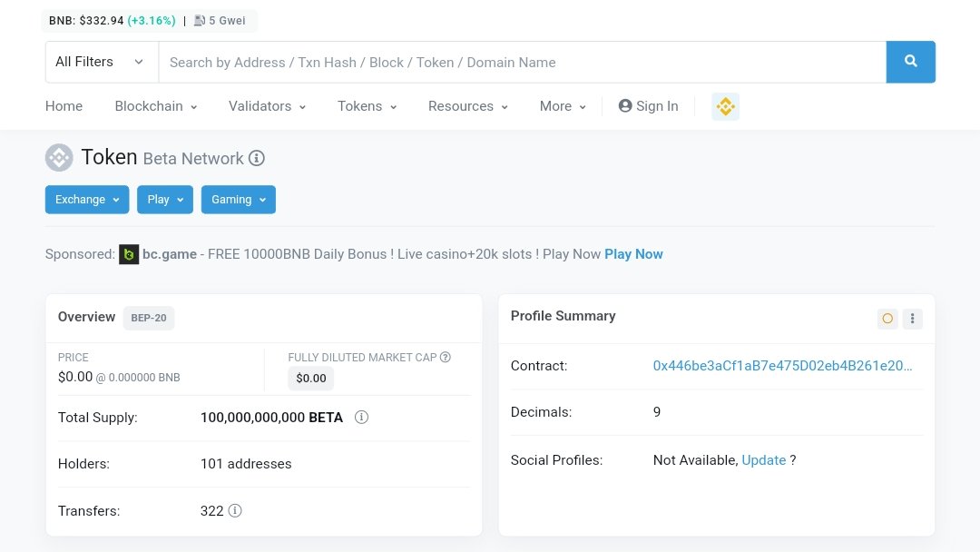Click the Beta Network info tooltip icon
Screen dimensions: 980x552
pyautogui.click(x=257, y=158)
